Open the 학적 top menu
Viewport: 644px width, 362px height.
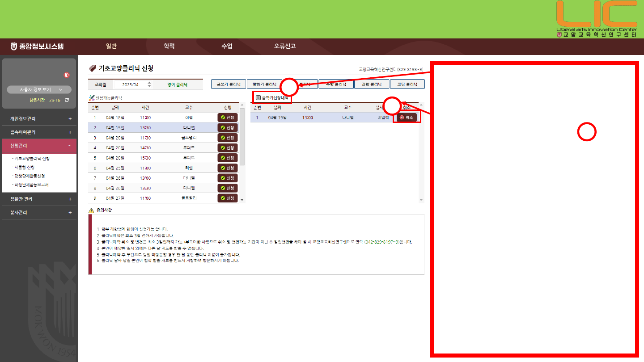(169, 46)
